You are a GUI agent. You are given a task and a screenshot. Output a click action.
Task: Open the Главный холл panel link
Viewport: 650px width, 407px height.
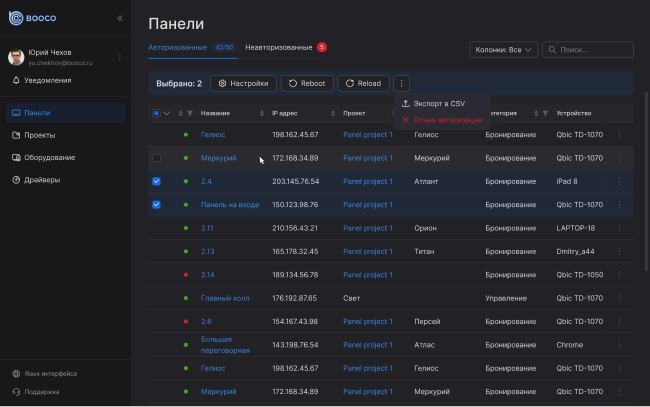[x=225, y=298]
